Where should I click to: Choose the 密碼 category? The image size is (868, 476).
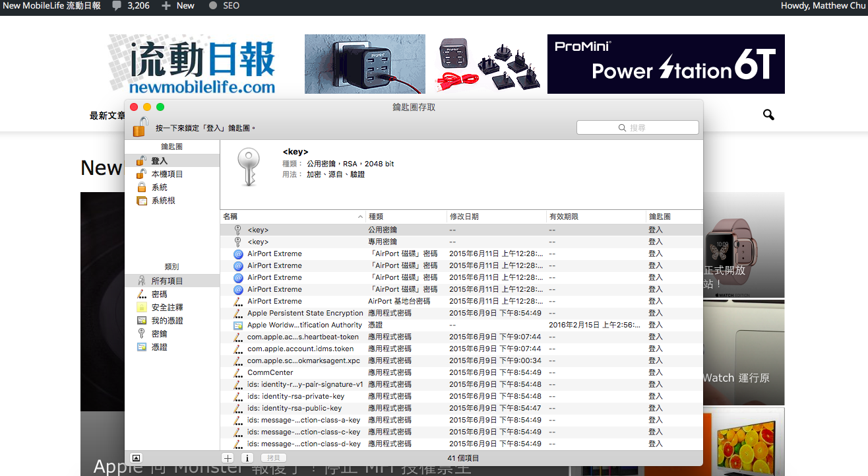[159, 294]
